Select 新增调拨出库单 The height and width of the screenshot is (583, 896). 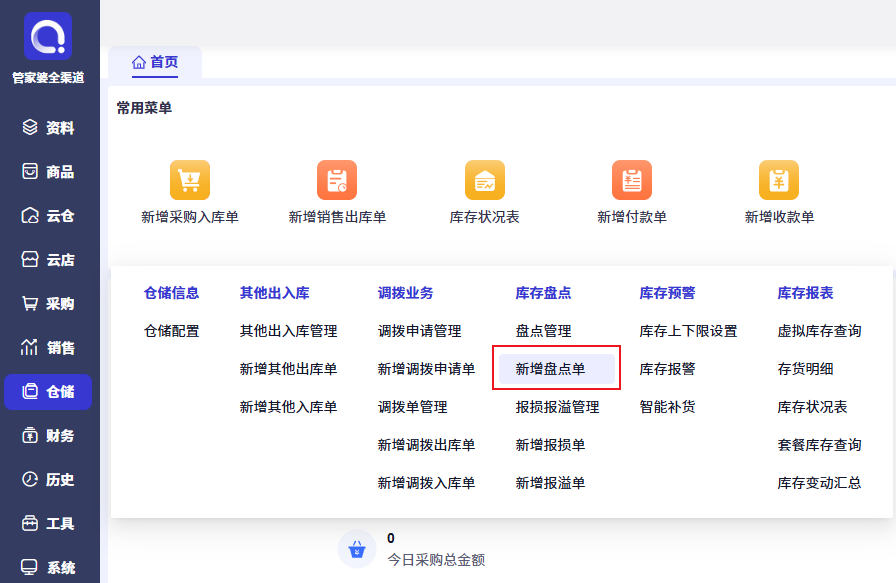point(426,445)
